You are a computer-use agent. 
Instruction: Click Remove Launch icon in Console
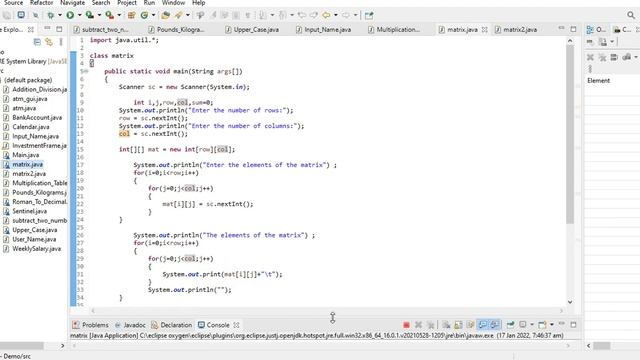(418, 325)
